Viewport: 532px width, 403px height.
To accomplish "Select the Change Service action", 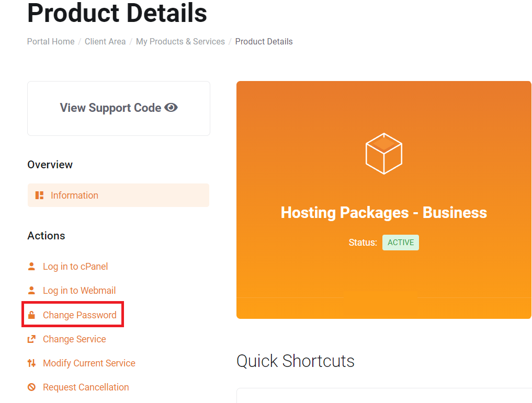I will [74, 339].
